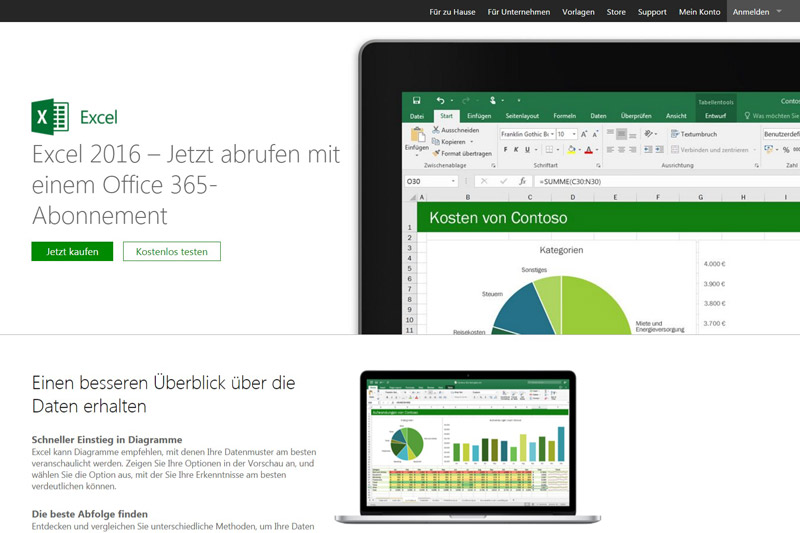
Task: Expand the Ausrichtung dialog launcher
Action: click(x=757, y=165)
